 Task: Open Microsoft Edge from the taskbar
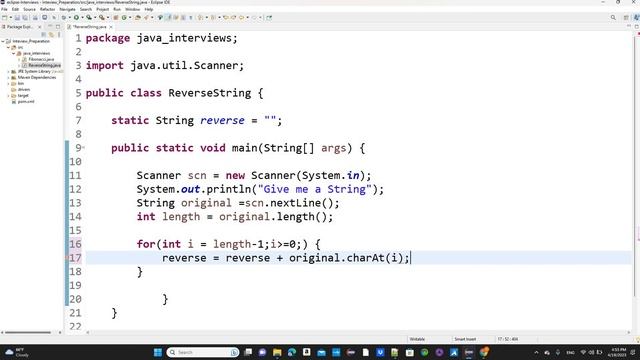(292, 352)
